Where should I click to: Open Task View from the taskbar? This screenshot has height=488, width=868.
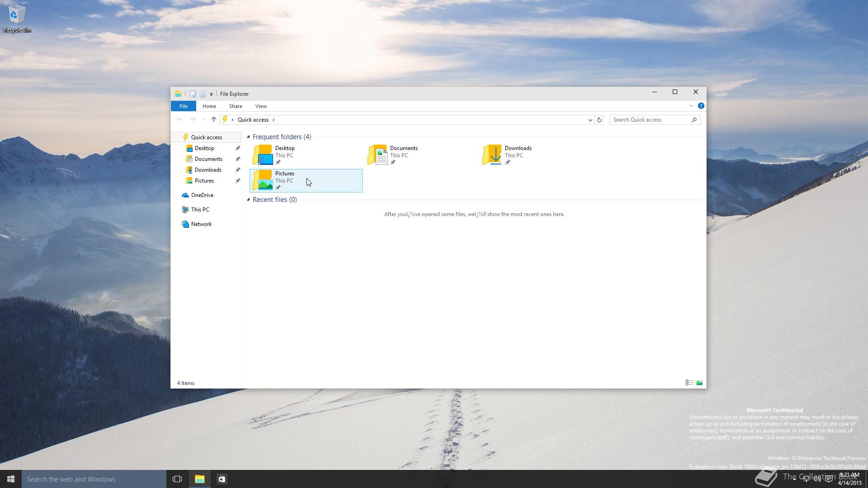(177, 479)
